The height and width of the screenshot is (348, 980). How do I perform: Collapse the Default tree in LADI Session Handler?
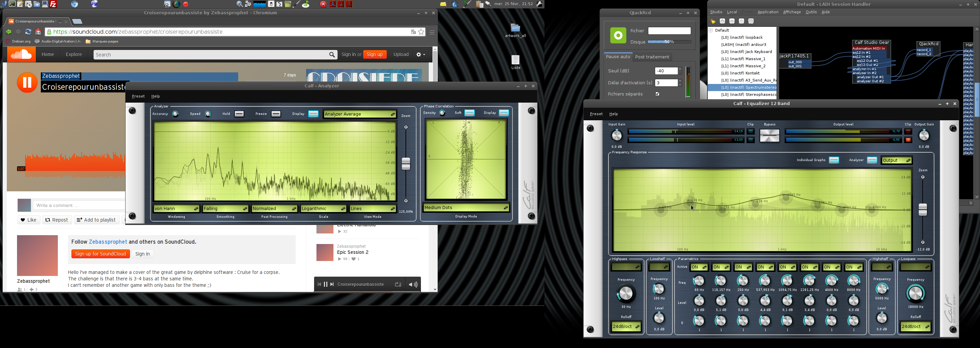[710, 30]
